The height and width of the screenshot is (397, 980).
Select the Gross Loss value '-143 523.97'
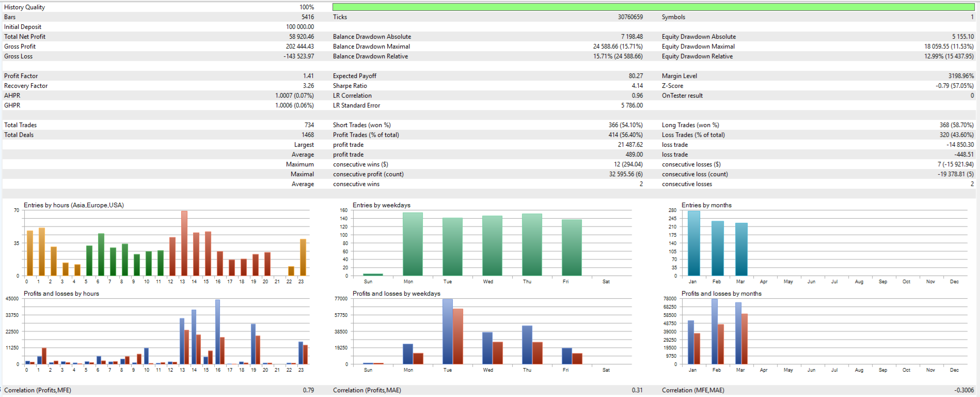coord(299,56)
